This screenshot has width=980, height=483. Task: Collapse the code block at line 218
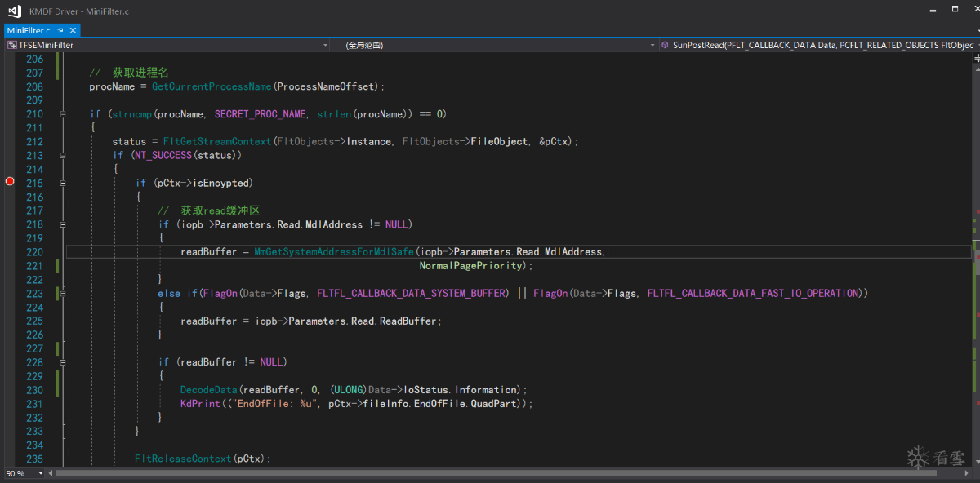(63, 224)
